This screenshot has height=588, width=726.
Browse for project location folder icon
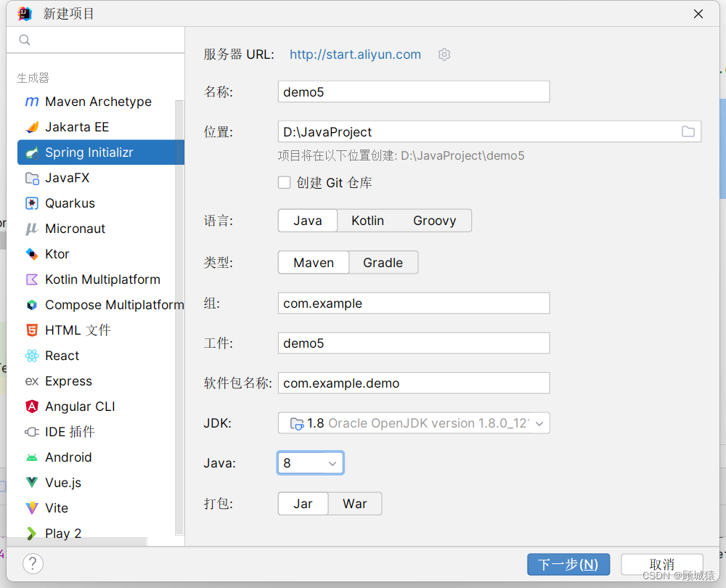coord(688,132)
